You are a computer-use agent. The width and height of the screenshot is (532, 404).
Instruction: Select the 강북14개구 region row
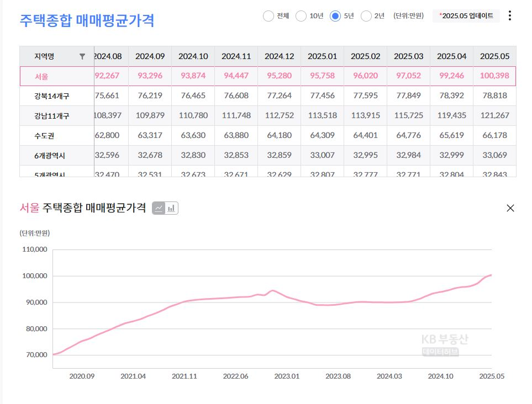point(52,96)
